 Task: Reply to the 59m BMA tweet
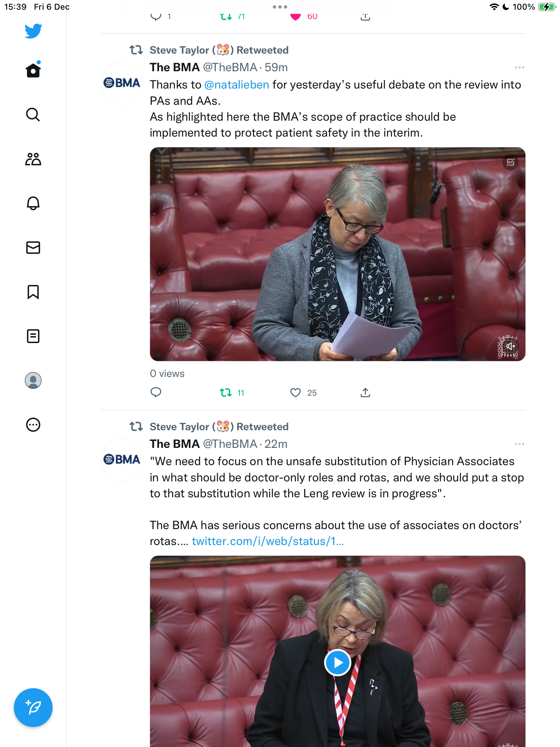click(156, 393)
